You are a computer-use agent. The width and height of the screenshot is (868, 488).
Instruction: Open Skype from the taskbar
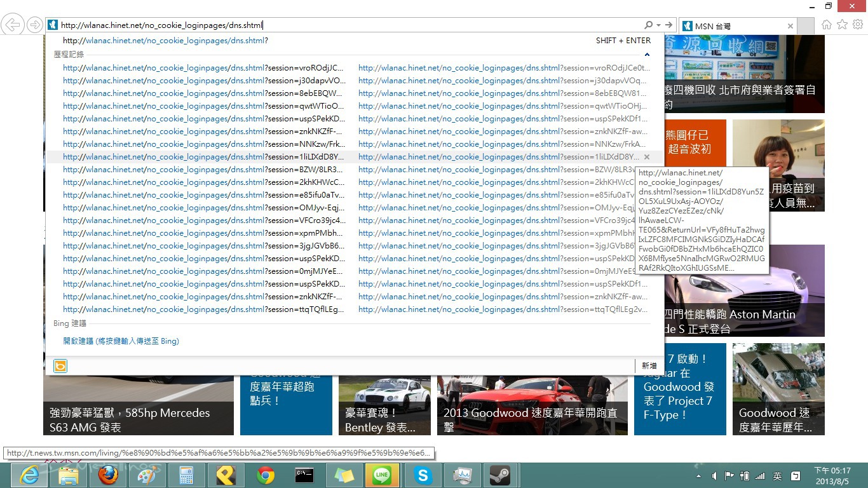point(422,475)
